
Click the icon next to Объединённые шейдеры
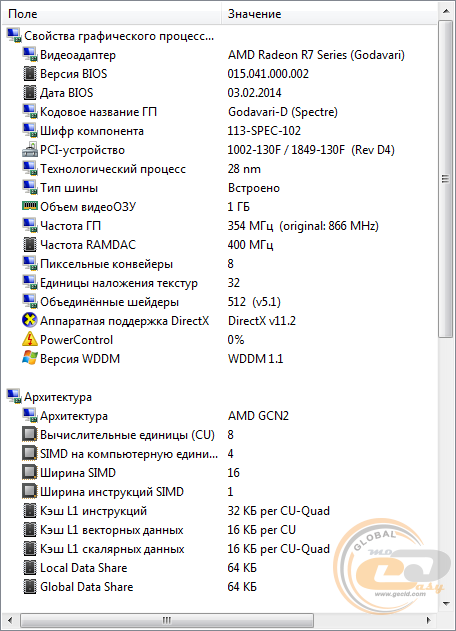(30, 302)
